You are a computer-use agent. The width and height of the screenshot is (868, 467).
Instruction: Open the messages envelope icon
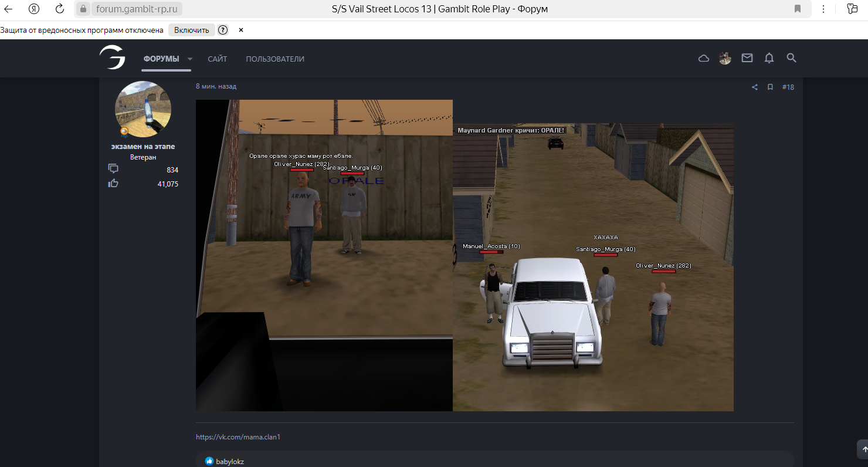coord(747,58)
